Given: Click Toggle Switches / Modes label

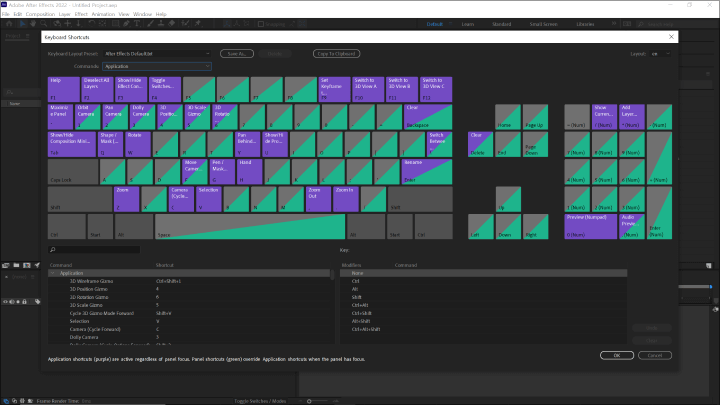Looking at the screenshot, I should pyautogui.click(x=260, y=401).
